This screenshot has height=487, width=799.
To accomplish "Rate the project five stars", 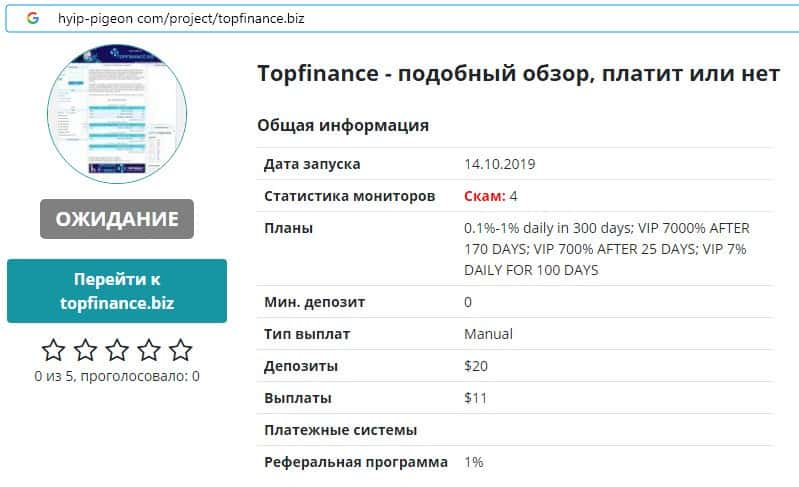I will tap(180, 350).
